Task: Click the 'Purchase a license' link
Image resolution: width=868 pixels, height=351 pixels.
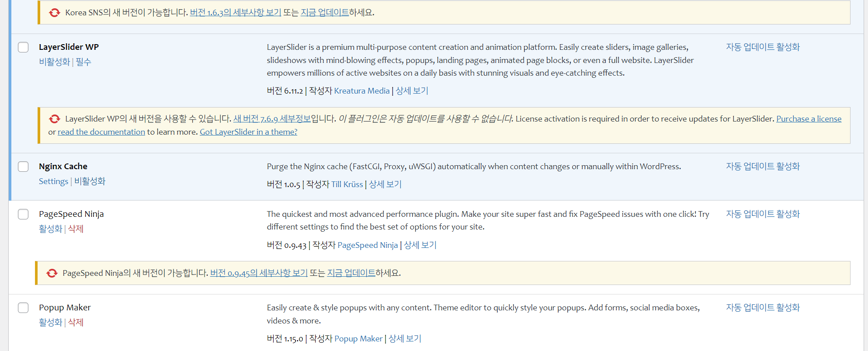Action: point(809,118)
